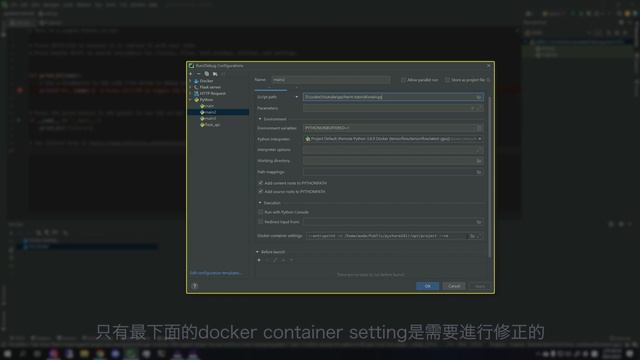This screenshot has height=360, width=640.
Task: Click the Name input field
Action: tap(331, 80)
